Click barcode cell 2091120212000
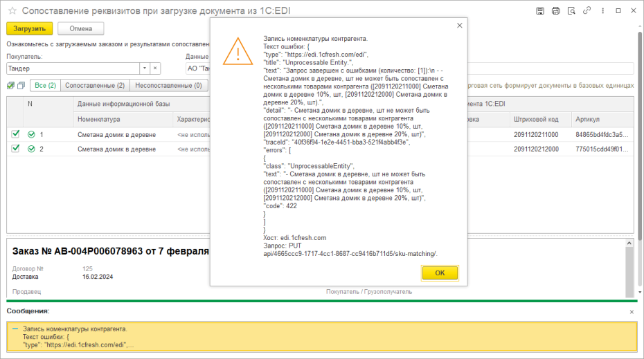This screenshot has height=359, width=644. click(x=536, y=149)
